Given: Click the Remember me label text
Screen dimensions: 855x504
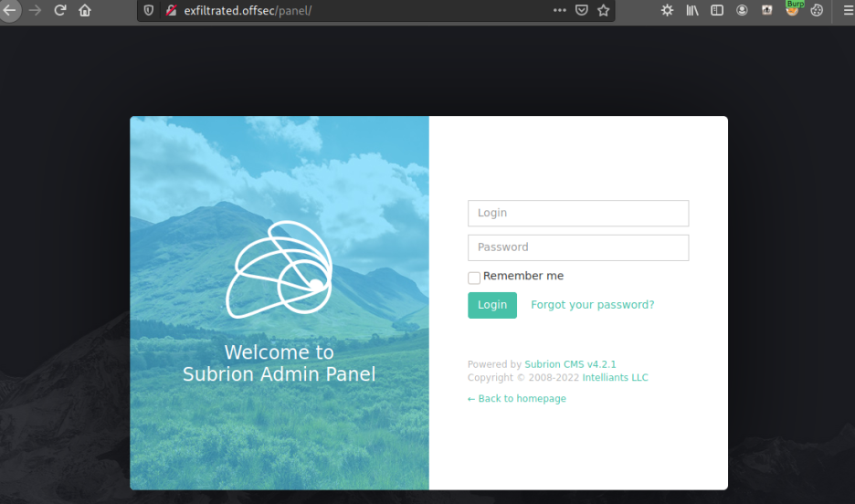Looking at the screenshot, I should (x=522, y=276).
